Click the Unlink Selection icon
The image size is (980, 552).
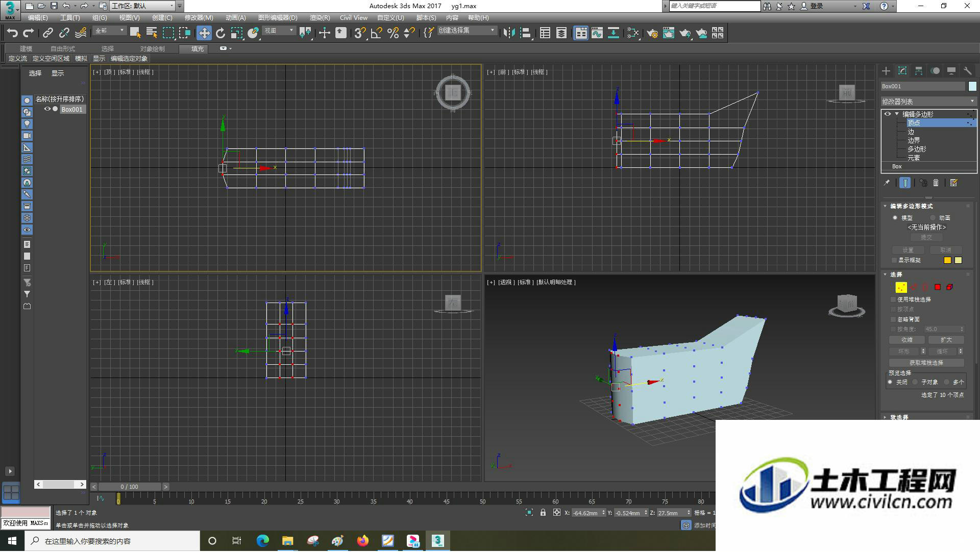[64, 33]
